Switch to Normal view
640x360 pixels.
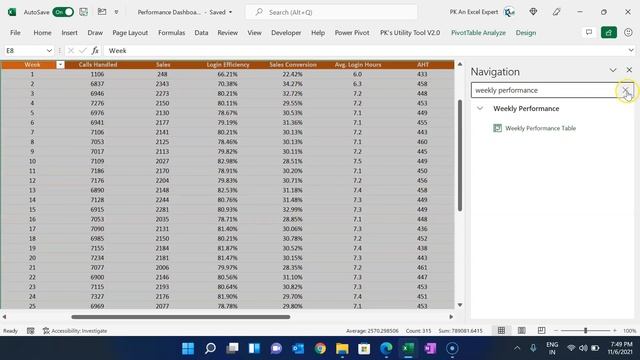501,331
